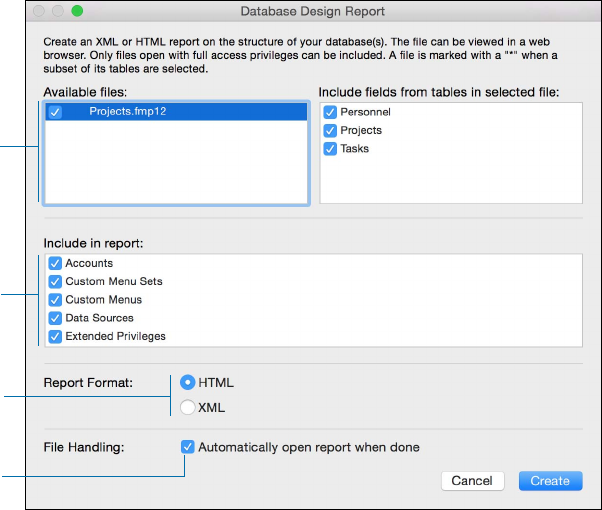Toggle the Extended Privileges checkbox
The height and width of the screenshot is (510, 602).
55,336
